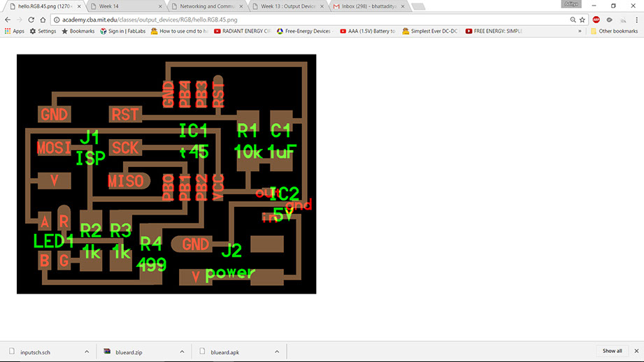The height and width of the screenshot is (362, 644).
Task: Click Show all downloads
Action: 612,351
